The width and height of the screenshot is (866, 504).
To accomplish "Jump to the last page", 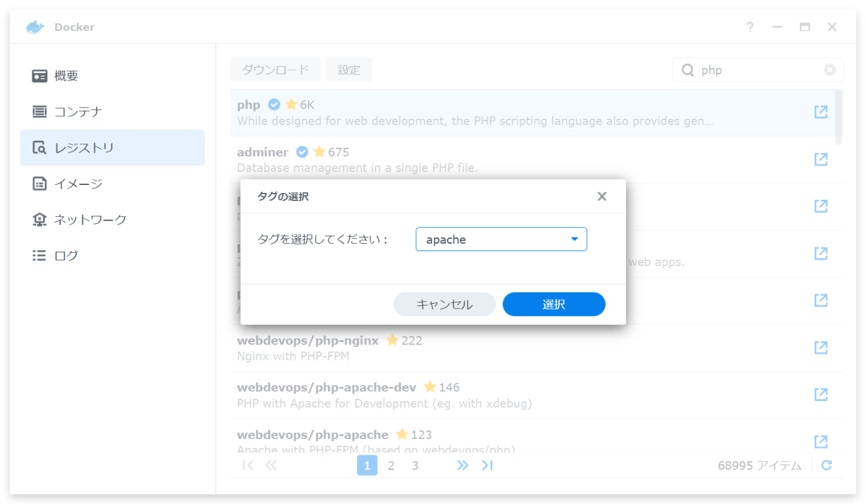I will 487,466.
